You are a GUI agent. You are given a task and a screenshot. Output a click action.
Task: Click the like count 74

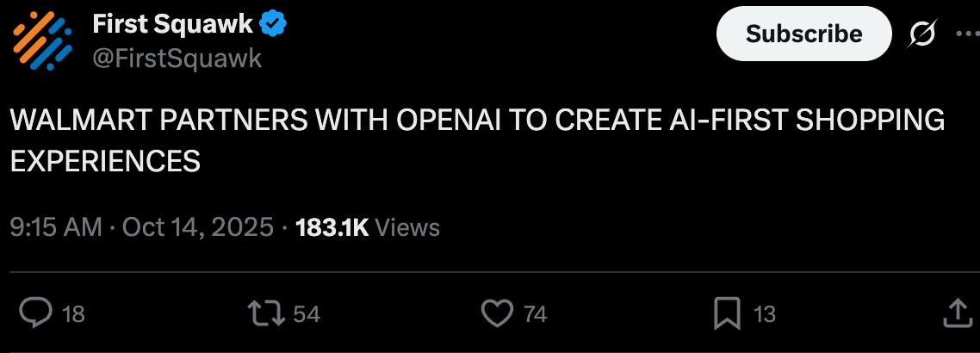coord(535,314)
